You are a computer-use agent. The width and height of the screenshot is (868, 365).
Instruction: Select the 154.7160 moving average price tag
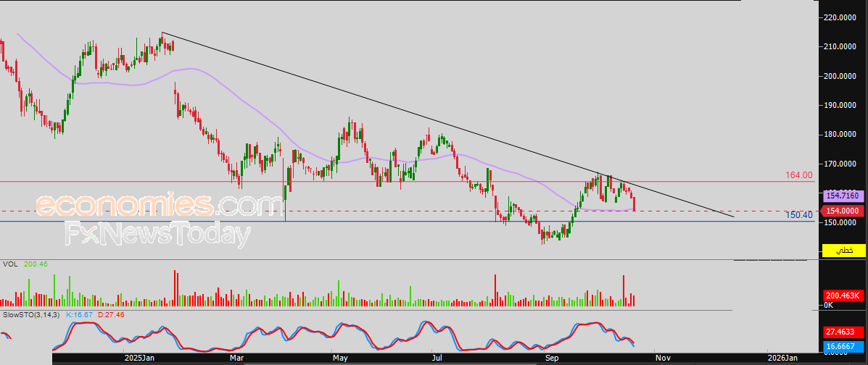pos(845,196)
